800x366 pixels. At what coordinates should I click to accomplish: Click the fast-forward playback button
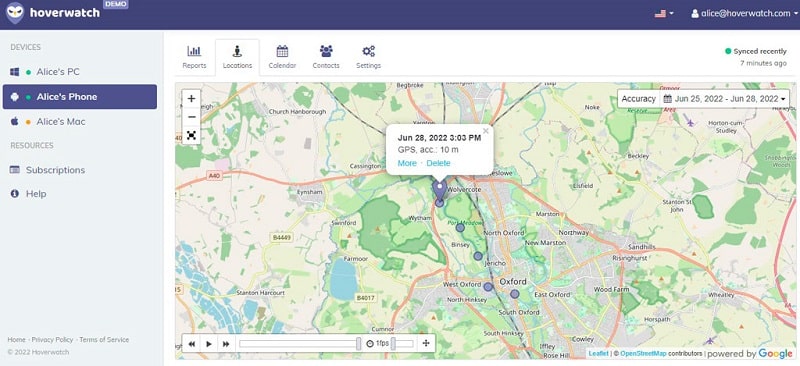(226, 344)
